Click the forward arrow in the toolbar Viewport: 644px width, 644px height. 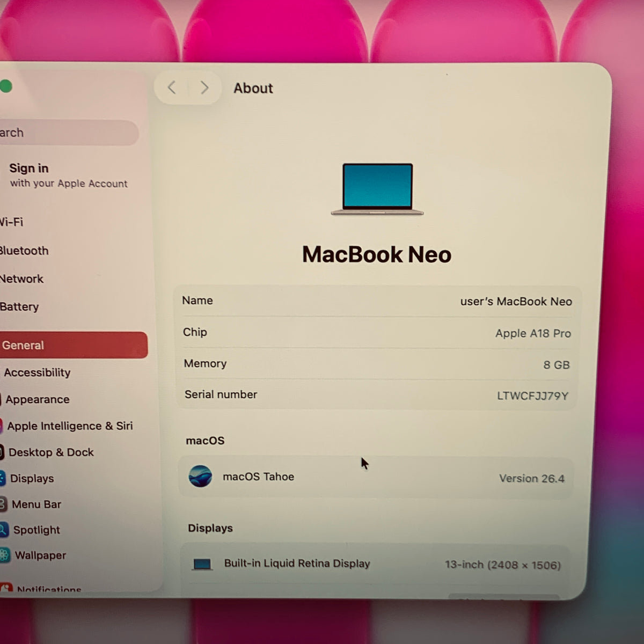(x=204, y=87)
